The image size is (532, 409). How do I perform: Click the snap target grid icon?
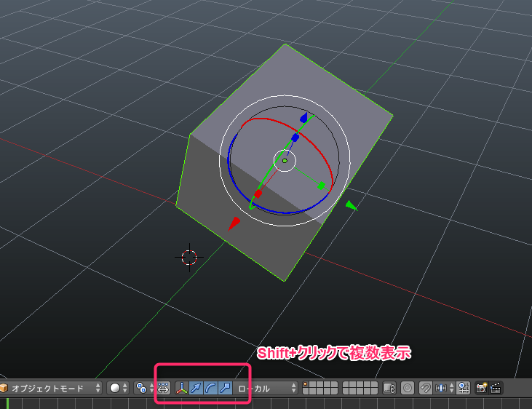pyautogui.click(x=463, y=389)
